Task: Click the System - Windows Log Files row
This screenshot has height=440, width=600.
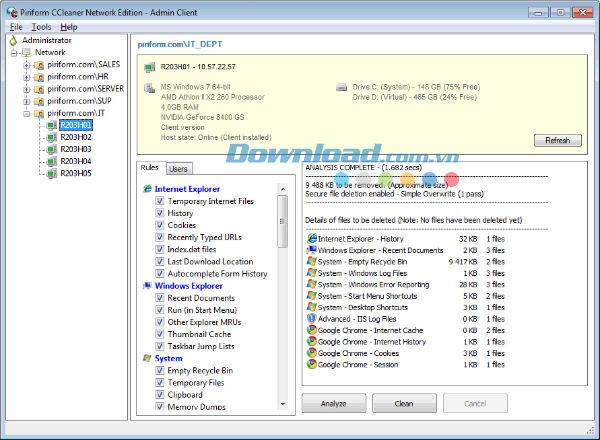Action: tap(406, 273)
